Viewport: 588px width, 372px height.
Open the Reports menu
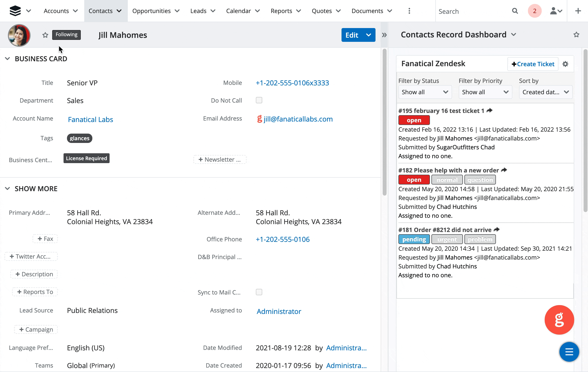tap(286, 11)
